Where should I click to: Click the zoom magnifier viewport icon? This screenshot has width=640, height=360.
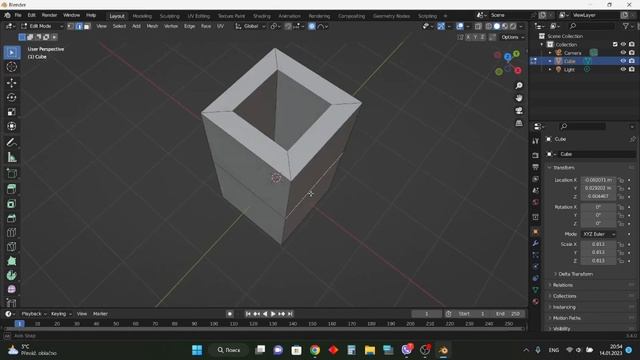(x=519, y=85)
